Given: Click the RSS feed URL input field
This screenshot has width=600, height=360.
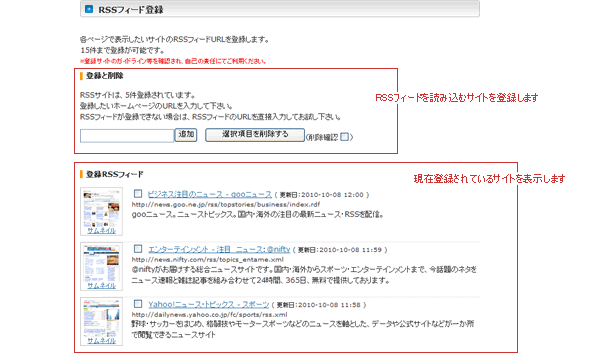Looking at the screenshot, I should (x=127, y=136).
